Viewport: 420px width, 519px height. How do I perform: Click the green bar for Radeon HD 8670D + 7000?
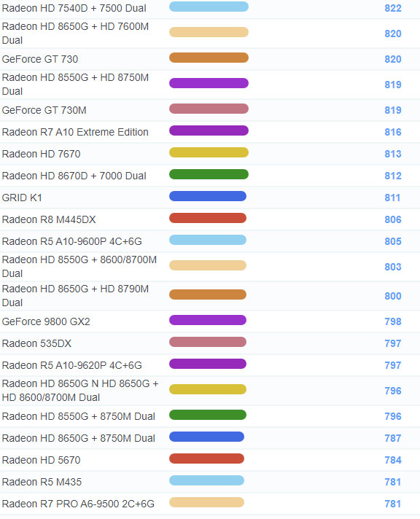click(x=209, y=174)
